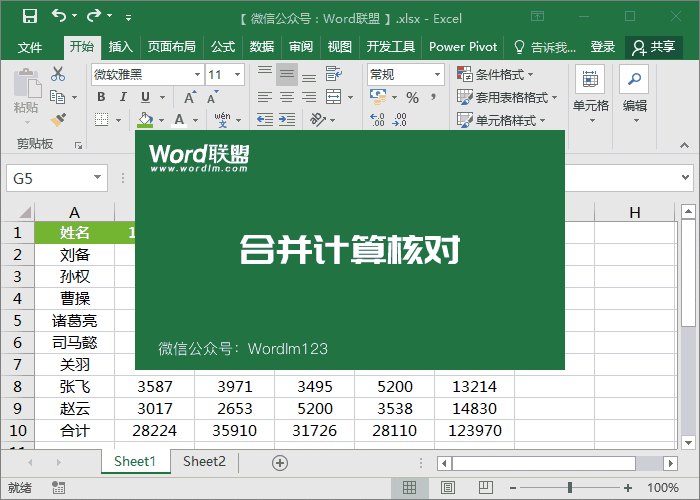Expand 套用表格格式 table format menu
Viewport: 700px width, 500px height.
click(507, 97)
